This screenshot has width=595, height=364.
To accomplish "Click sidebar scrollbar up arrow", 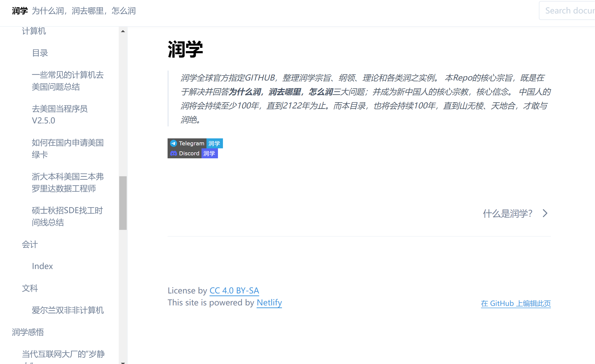I will point(123,31).
